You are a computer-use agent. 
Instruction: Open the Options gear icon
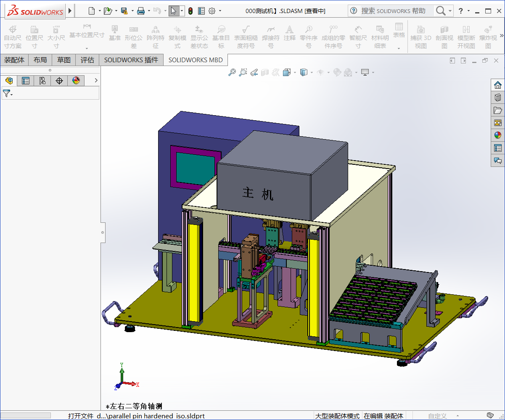212,11
